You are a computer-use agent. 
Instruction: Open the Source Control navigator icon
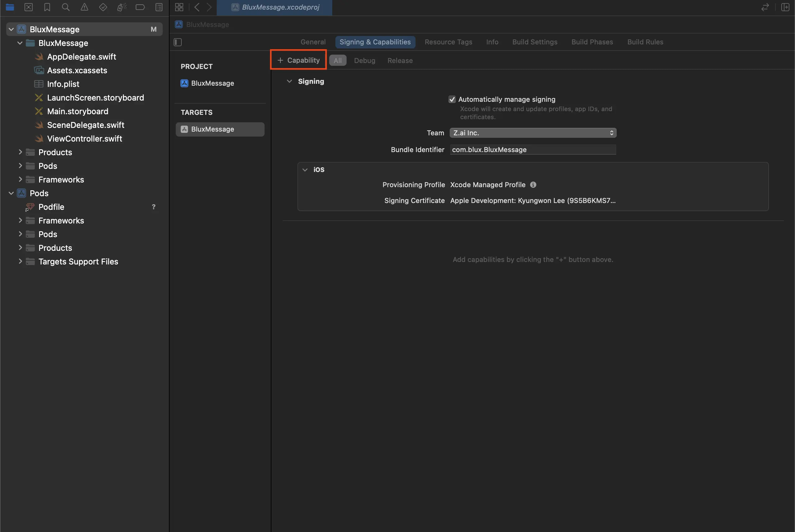(x=29, y=7)
